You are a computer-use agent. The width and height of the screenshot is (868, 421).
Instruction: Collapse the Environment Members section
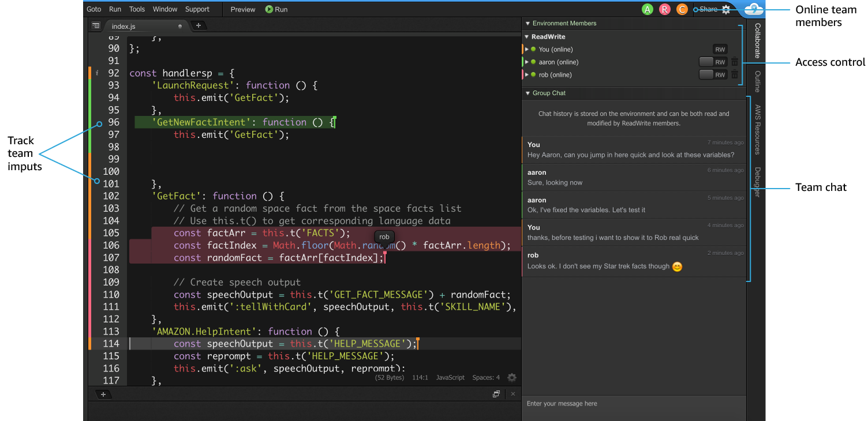pyautogui.click(x=527, y=24)
